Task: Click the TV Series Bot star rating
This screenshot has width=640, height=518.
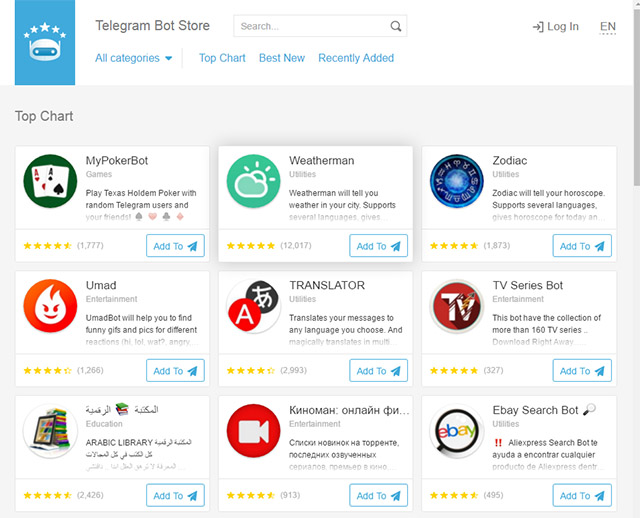Action: point(454,371)
